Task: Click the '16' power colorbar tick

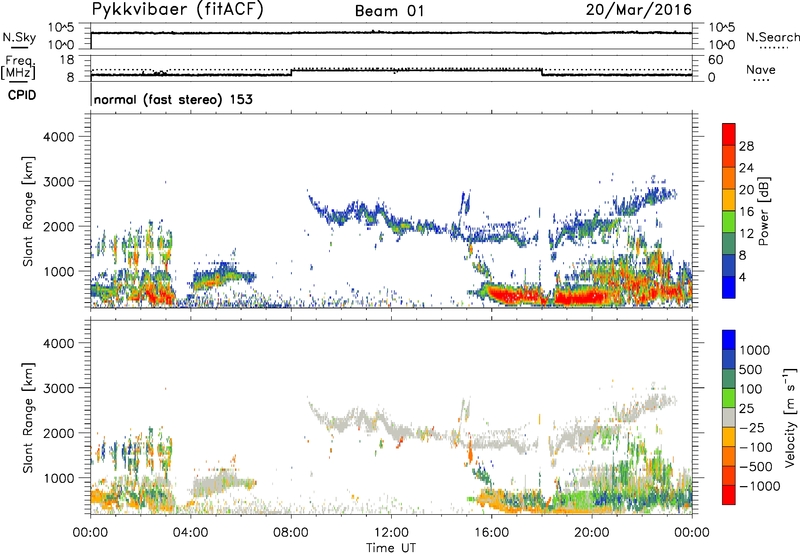Action: click(746, 212)
